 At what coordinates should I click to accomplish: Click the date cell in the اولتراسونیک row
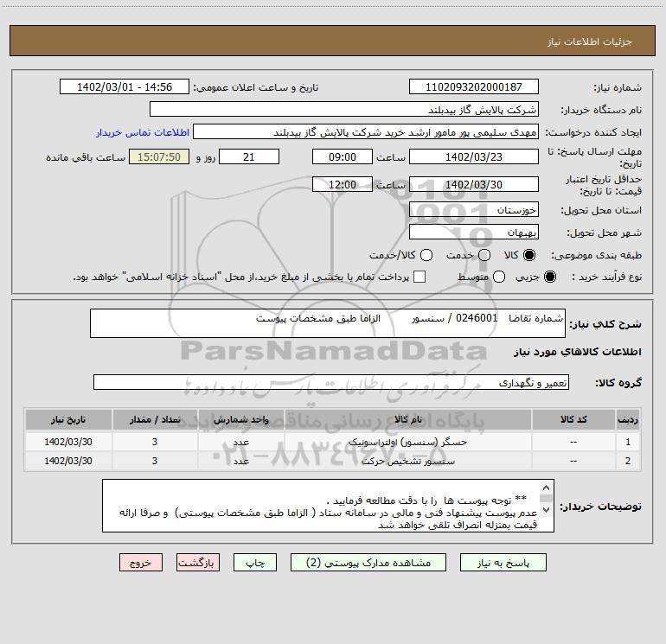68,442
